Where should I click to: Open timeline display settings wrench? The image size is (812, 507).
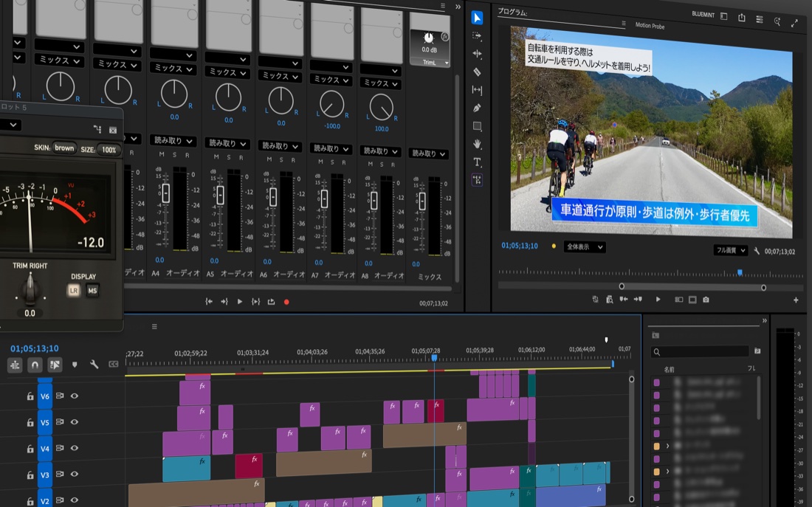[x=94, y=365]
